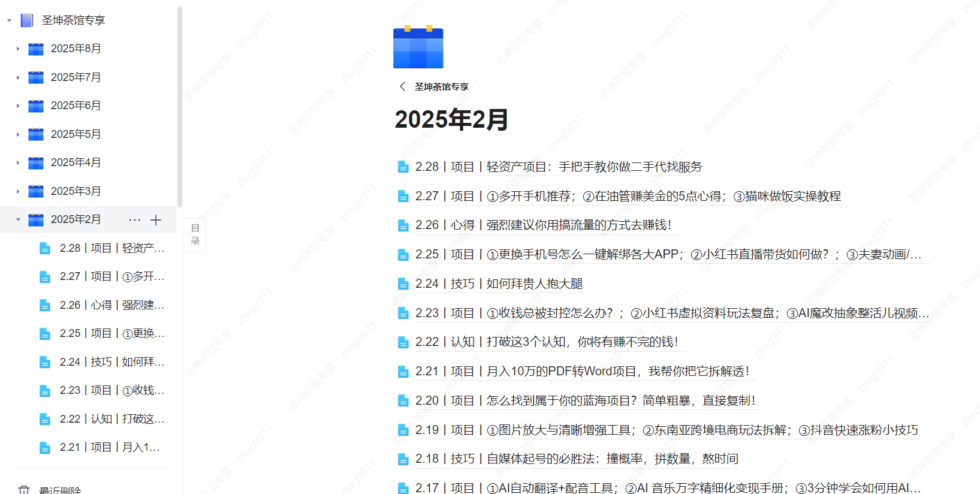Open 2.18 自媒体起号的必胜法 link
The width and height of the screenshot is (980, 494).
577,459
